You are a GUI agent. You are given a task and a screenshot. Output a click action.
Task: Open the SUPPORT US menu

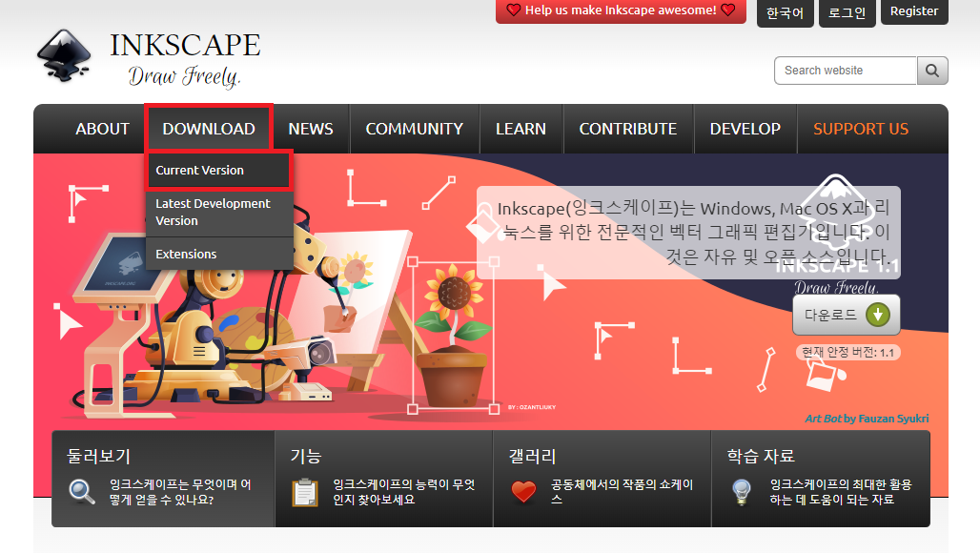pyautogui.click(x=861, y=129)
